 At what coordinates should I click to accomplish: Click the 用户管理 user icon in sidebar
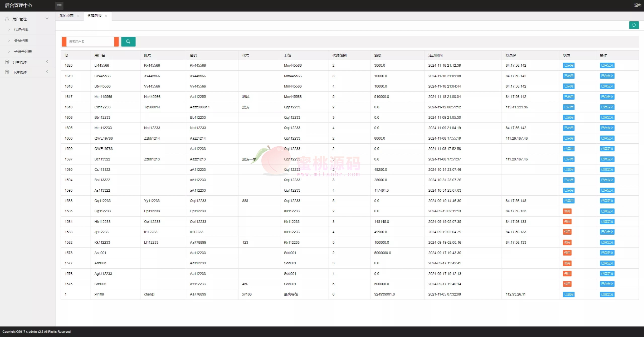[x=7, y=19]
